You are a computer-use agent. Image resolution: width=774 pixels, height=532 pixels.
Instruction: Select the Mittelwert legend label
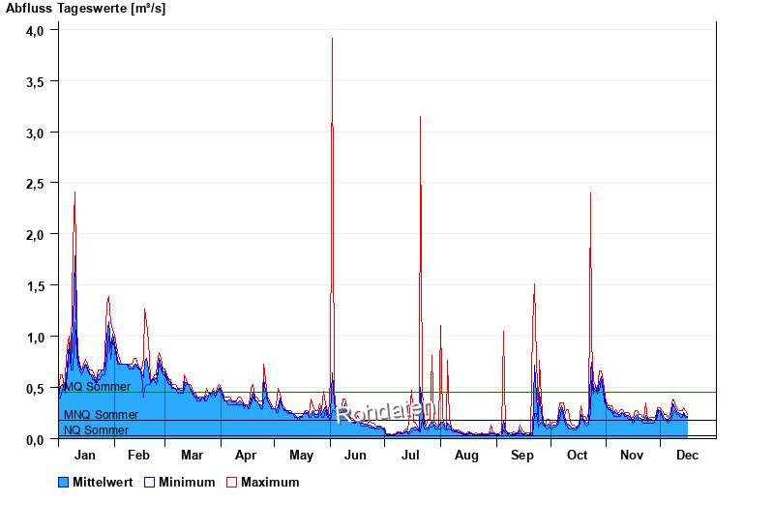(103, 482)
